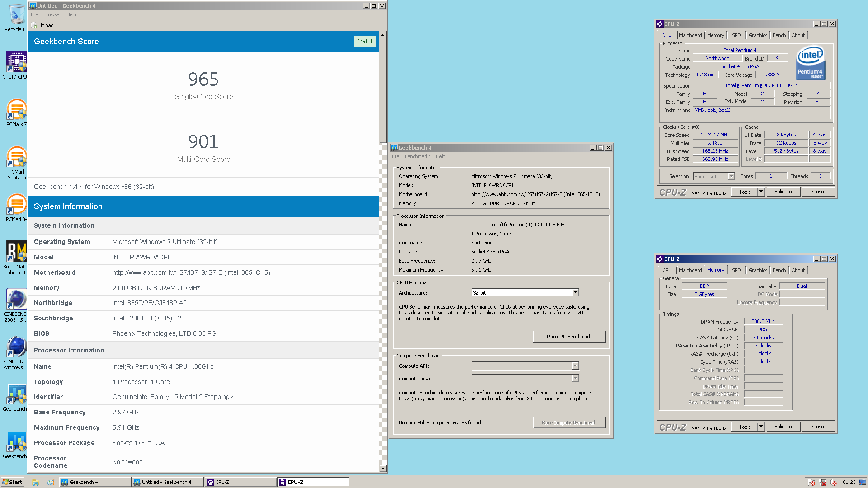Switch to Mainboard tab in upper CPU-Z
The height and width of the screenshot is (488, 868).
(x=690, y=35)
